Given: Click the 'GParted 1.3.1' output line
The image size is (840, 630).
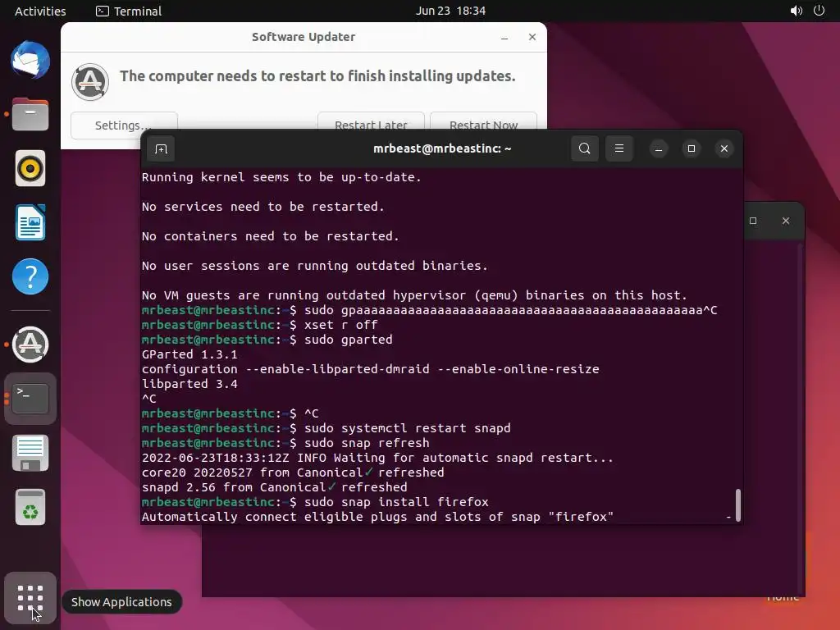Looking at the screenshot, I should click(189, 354).
